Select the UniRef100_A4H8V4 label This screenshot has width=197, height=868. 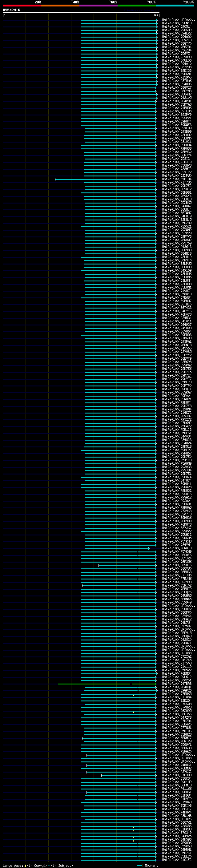pyautogui.click(x=176, y=812)
